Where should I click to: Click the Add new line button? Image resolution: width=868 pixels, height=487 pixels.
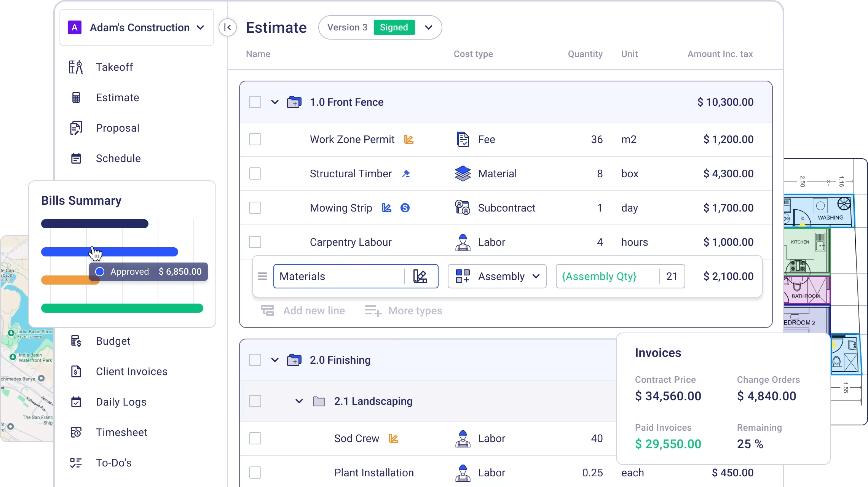pos(303,311)
